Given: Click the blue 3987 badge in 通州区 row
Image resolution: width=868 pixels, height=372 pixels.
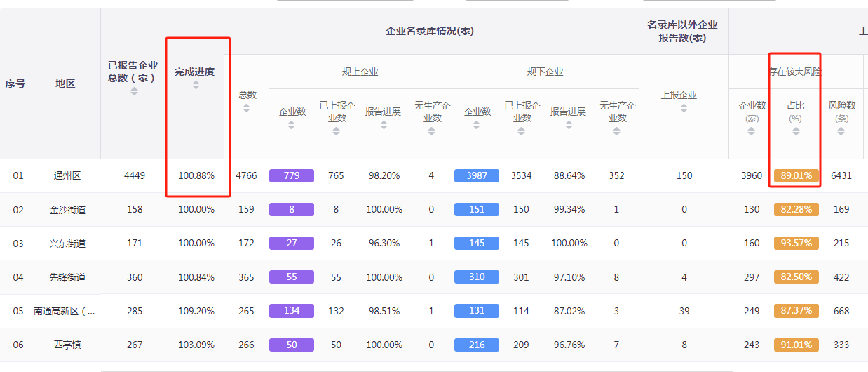Looking at the screenshot, I should click(x=477, y=175).
